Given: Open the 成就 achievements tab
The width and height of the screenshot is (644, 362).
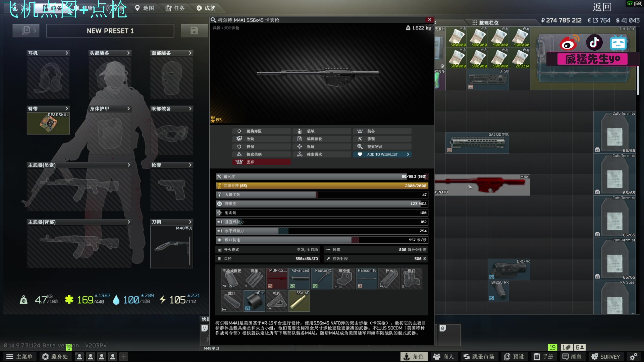Looking at the screenshot, I should (206, 8).
